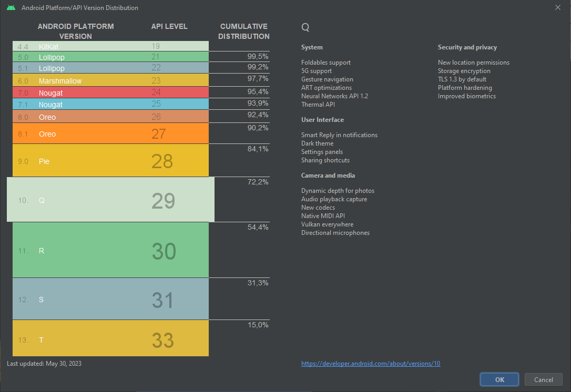Select the Lollipop 5.1 API 22 bar
The height and width of the screenshot is (392, 571).
point(110,68)
